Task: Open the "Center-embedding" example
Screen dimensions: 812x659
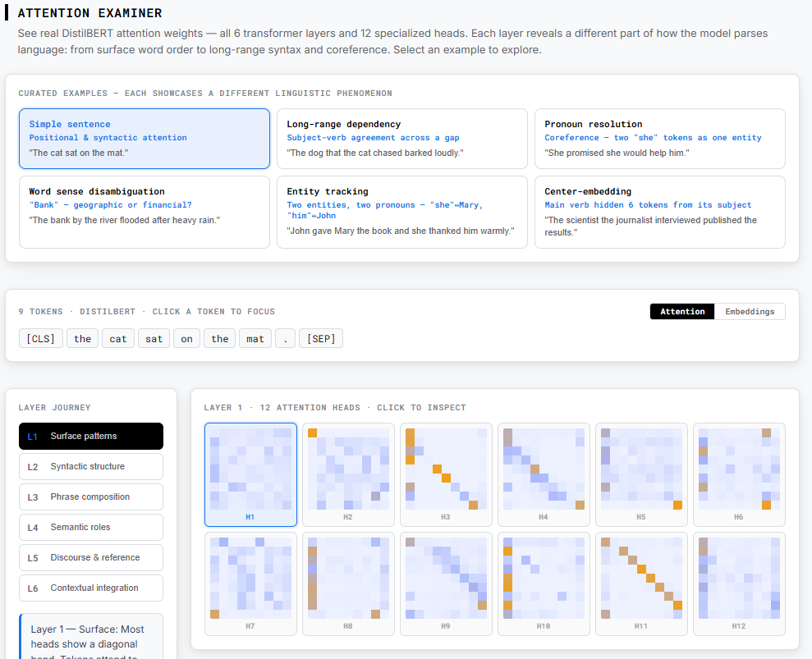Action: tap(659, 212)
